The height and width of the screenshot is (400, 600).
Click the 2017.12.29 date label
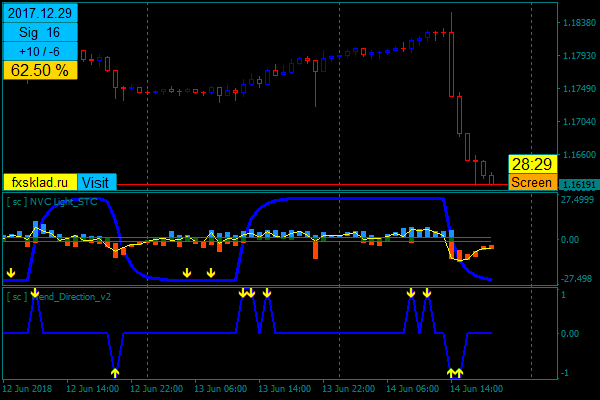point(40,13)
